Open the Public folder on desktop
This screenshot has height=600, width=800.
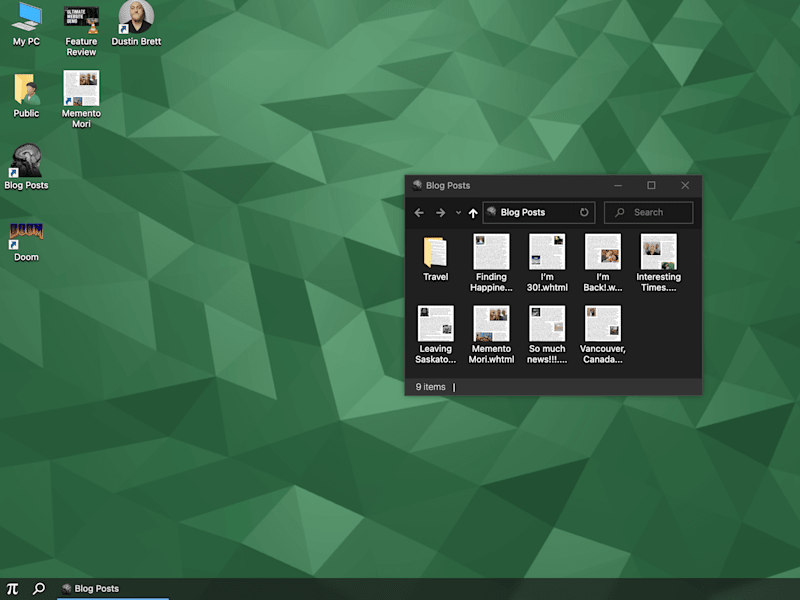tap(26, 96)
